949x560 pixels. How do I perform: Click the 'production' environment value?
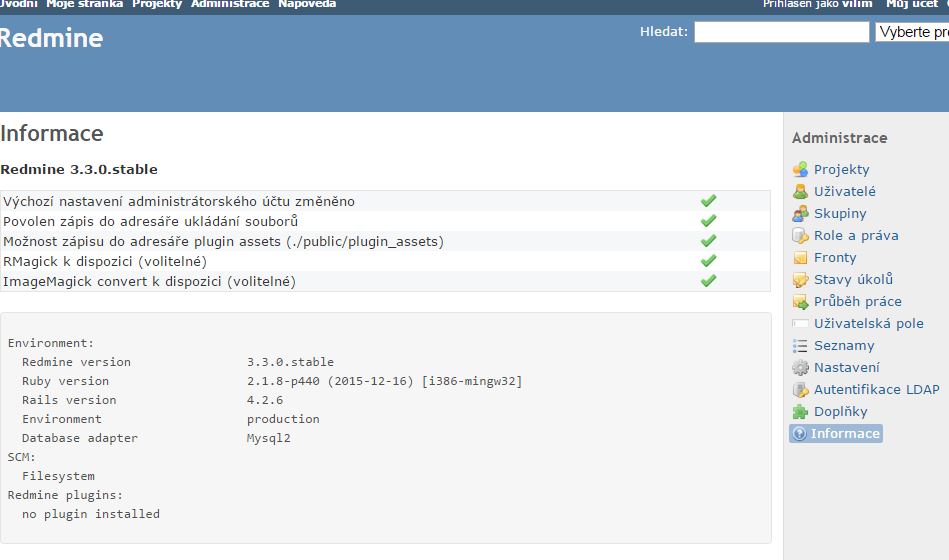coord(283,419)
